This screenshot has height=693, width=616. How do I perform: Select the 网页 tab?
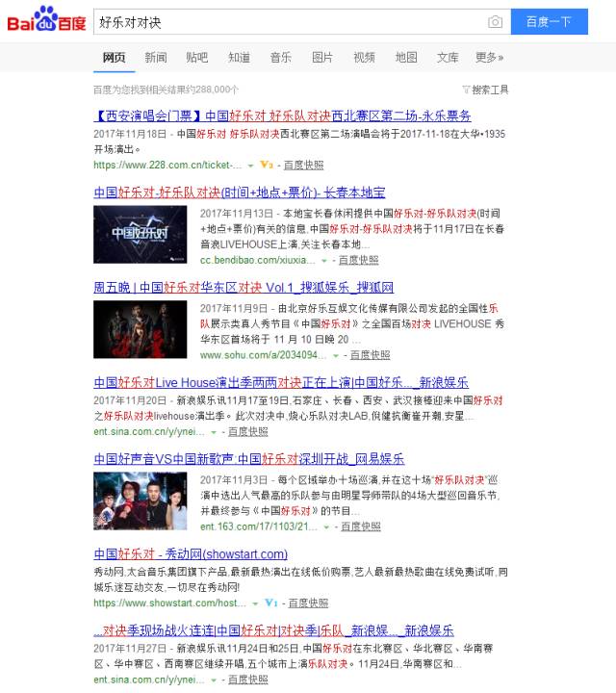click(114, 58)
